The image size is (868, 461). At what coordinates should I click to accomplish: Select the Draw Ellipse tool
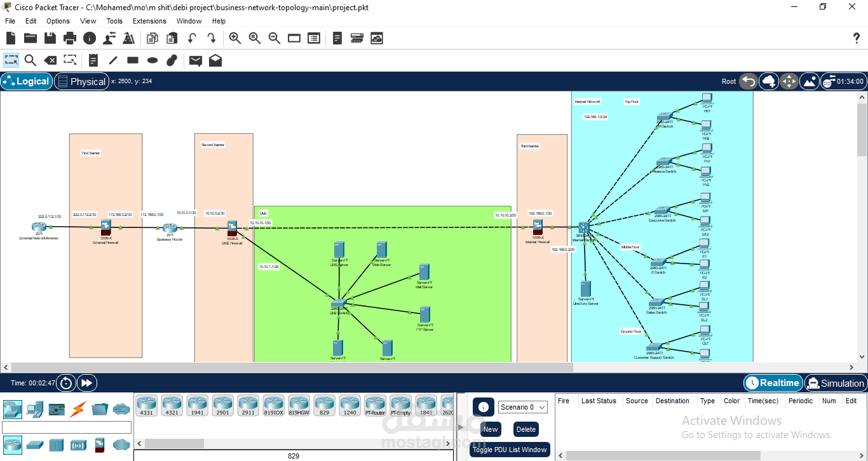pos(153,60)
